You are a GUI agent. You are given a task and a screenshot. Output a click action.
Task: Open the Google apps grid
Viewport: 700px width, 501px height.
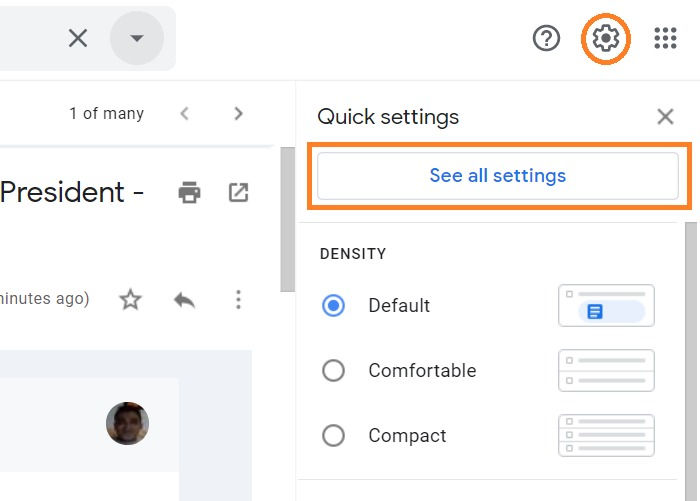tap(665, 39)
